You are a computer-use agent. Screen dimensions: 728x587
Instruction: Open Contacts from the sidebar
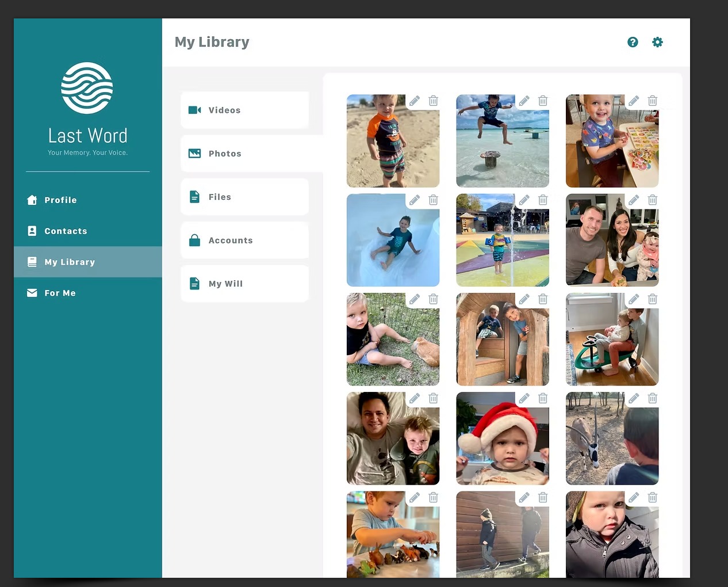click(x=66, y=231)
